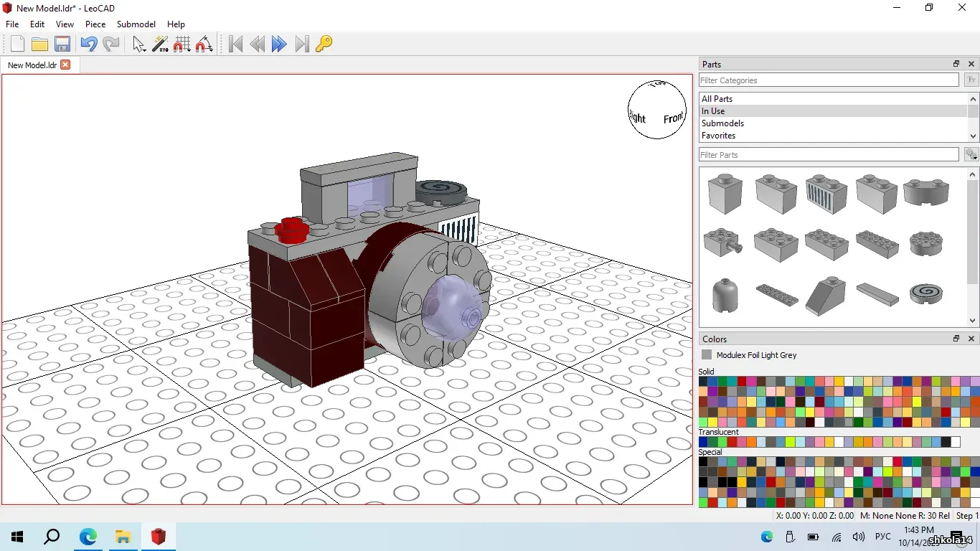
Task: Click the New Model toolbar icon
Action: tap(17, 44)
